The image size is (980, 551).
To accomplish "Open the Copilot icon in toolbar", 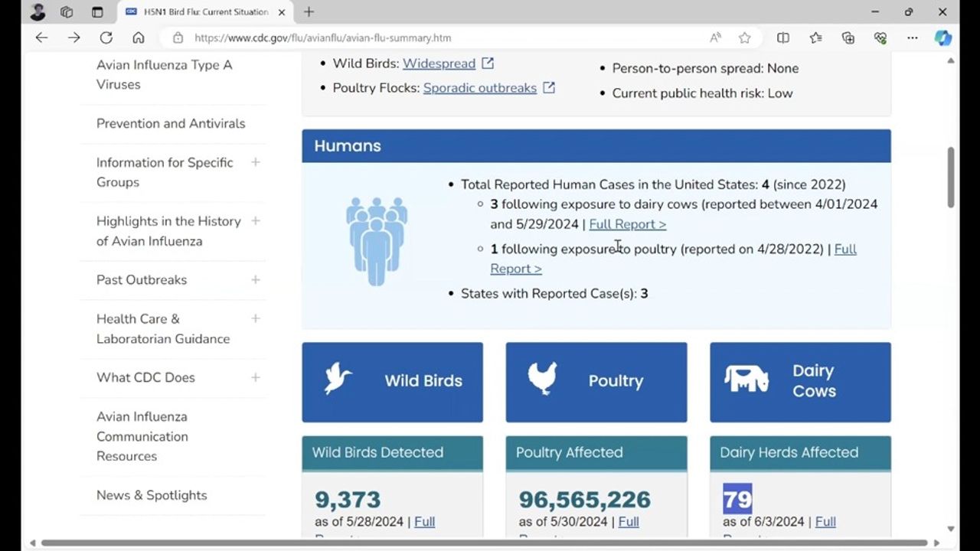I will (x=943, y=37).
